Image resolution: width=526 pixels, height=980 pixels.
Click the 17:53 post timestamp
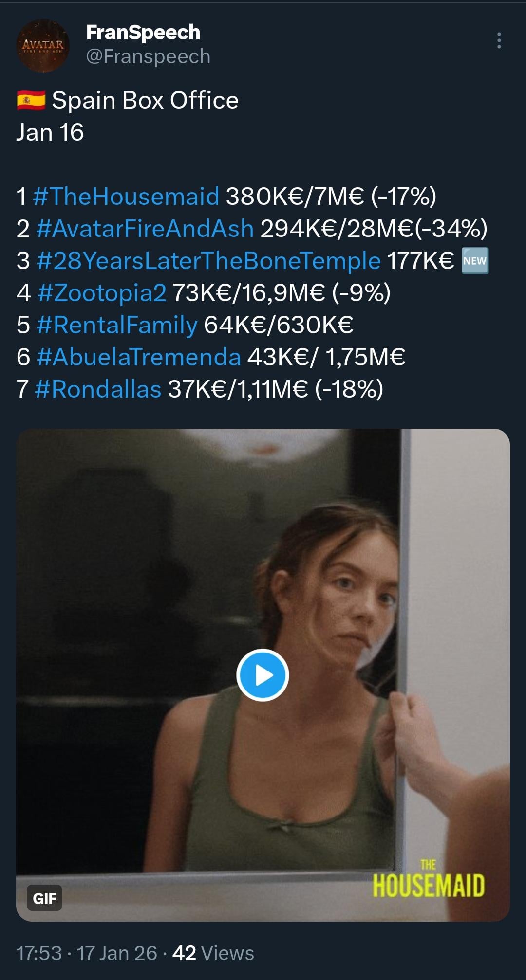point(39,953)
